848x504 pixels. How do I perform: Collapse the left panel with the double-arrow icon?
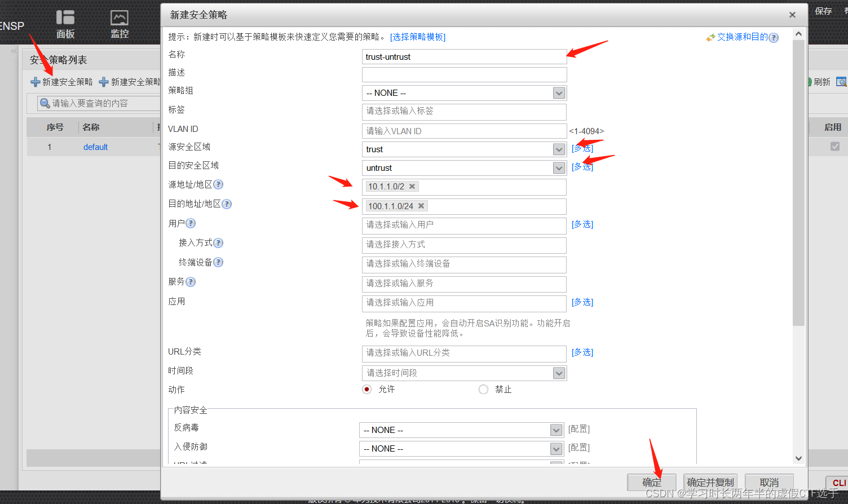[x=14, y=51]
